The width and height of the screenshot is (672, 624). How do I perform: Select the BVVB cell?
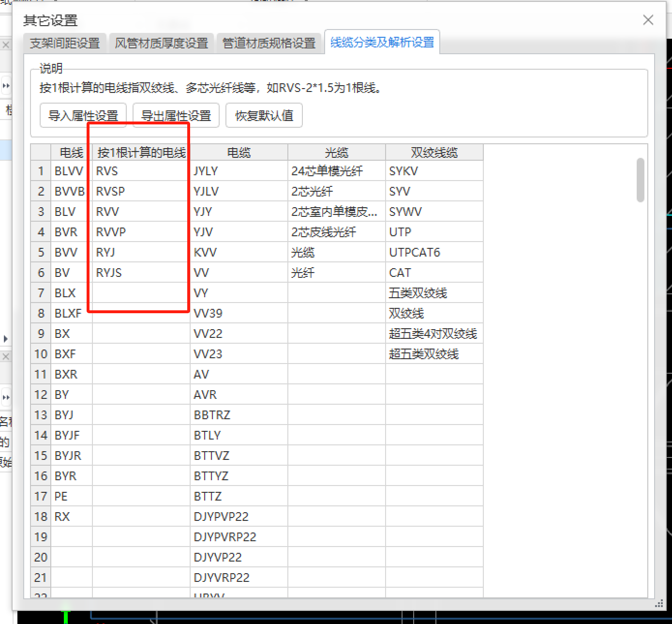click(x=72, y=191)
